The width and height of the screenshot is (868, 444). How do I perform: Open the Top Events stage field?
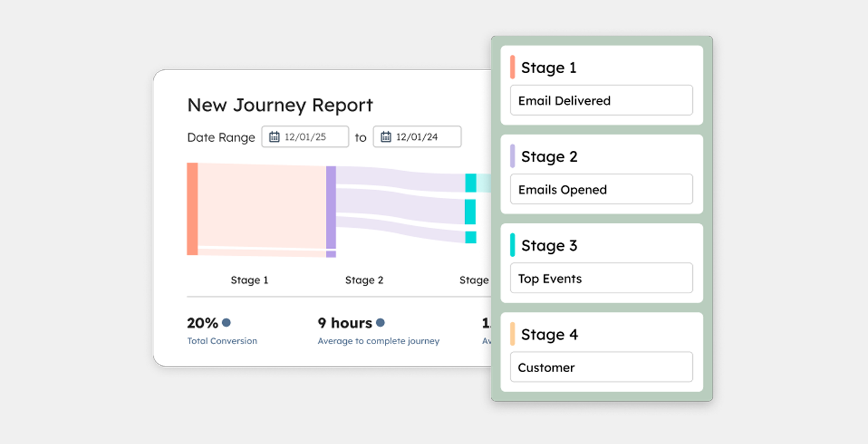(601, 279)
